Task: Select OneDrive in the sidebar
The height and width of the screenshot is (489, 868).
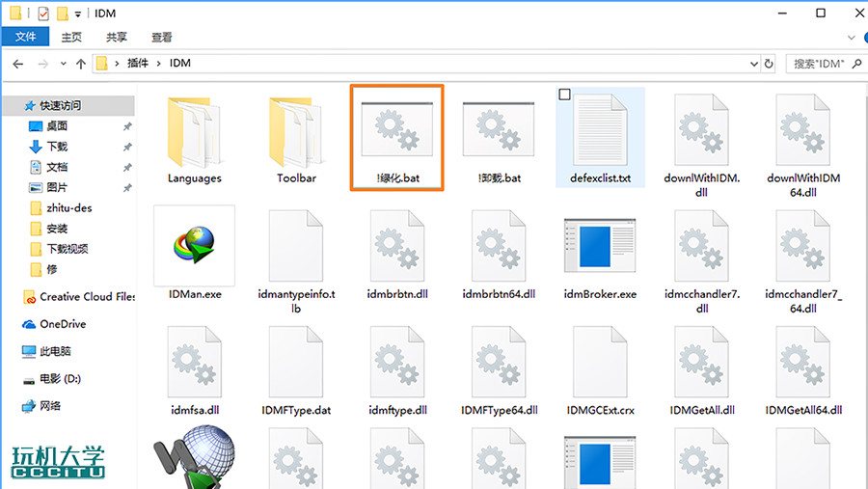Action: click(x=62, y=324)
